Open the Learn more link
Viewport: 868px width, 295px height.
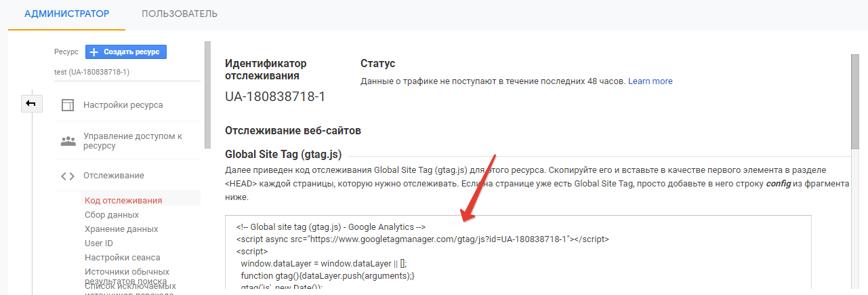650,81
